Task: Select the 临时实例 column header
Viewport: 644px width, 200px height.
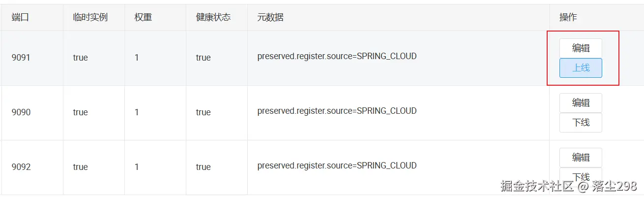Action: (x=90, y=17)
